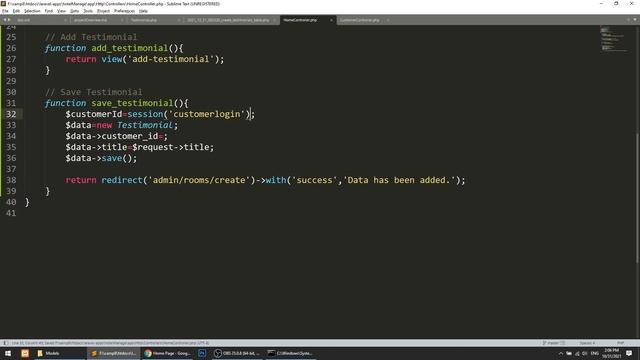The image size is (640, 360).
Task: Open the Models folder taskbar window
Action: pyautogui.click(x=59, y=353)
